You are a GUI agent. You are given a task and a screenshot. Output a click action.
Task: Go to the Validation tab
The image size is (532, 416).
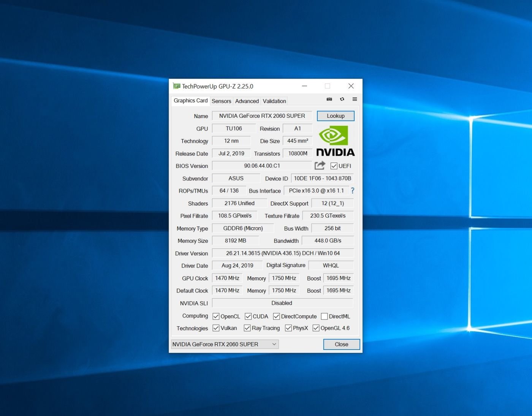[x=274, y=101]
